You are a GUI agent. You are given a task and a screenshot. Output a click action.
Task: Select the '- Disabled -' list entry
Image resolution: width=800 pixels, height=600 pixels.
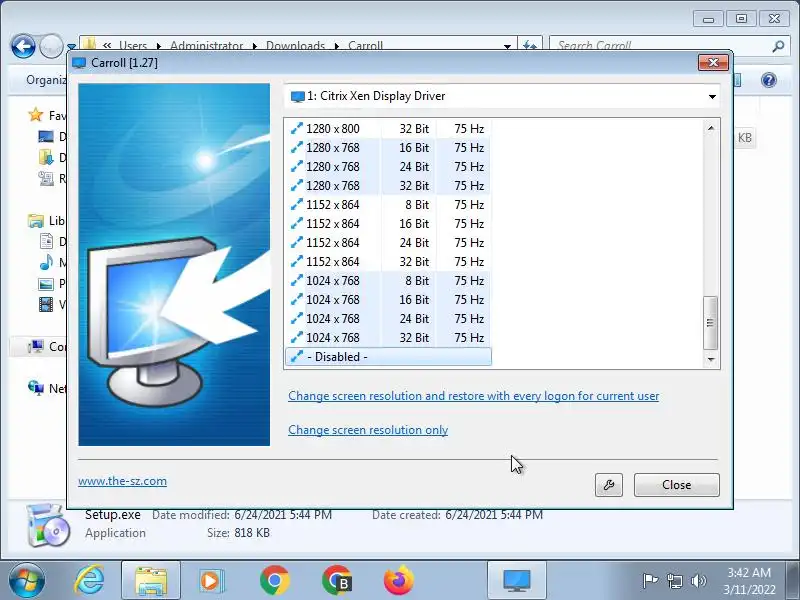click(388, 357)
